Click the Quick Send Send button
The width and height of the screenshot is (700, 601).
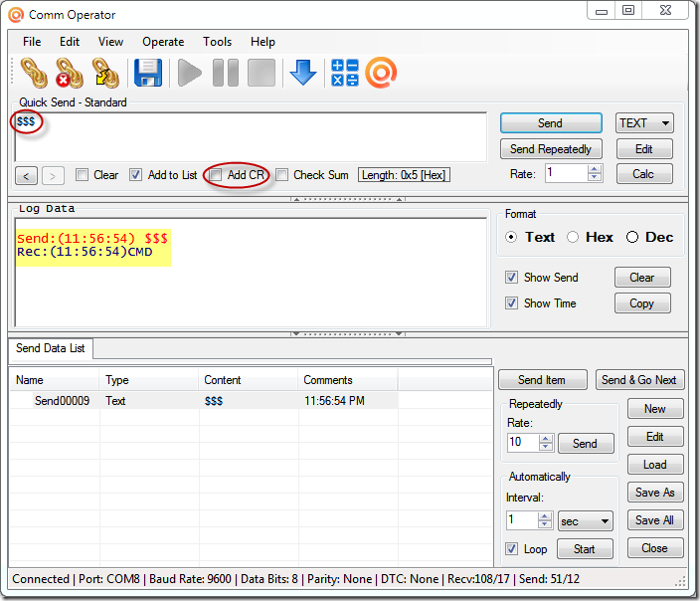point(551,122)
